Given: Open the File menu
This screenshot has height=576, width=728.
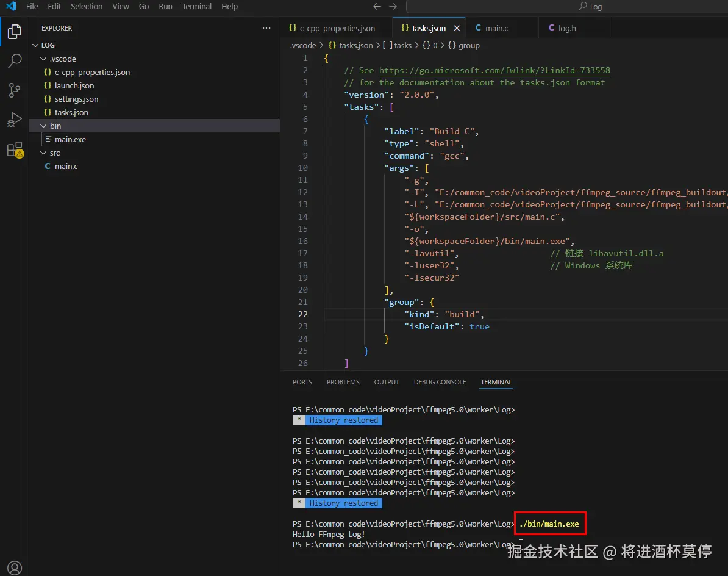Looking at the screenshot, I should 32,7.
